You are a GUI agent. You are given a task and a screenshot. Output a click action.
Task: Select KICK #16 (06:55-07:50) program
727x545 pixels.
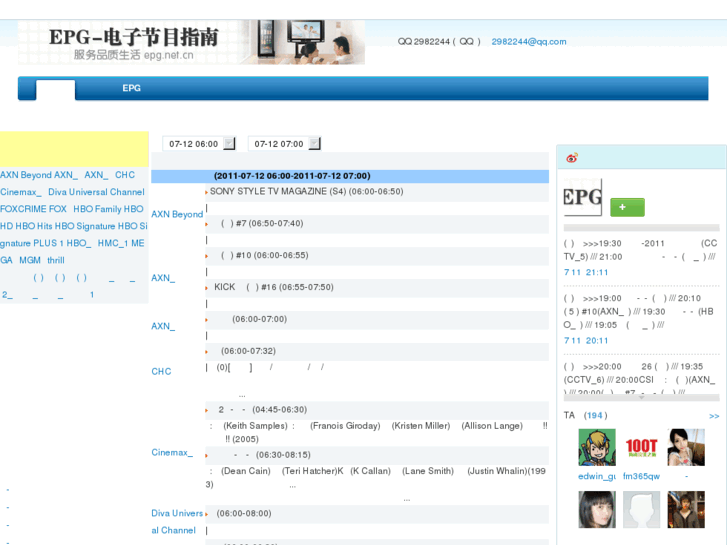point(274,287)
